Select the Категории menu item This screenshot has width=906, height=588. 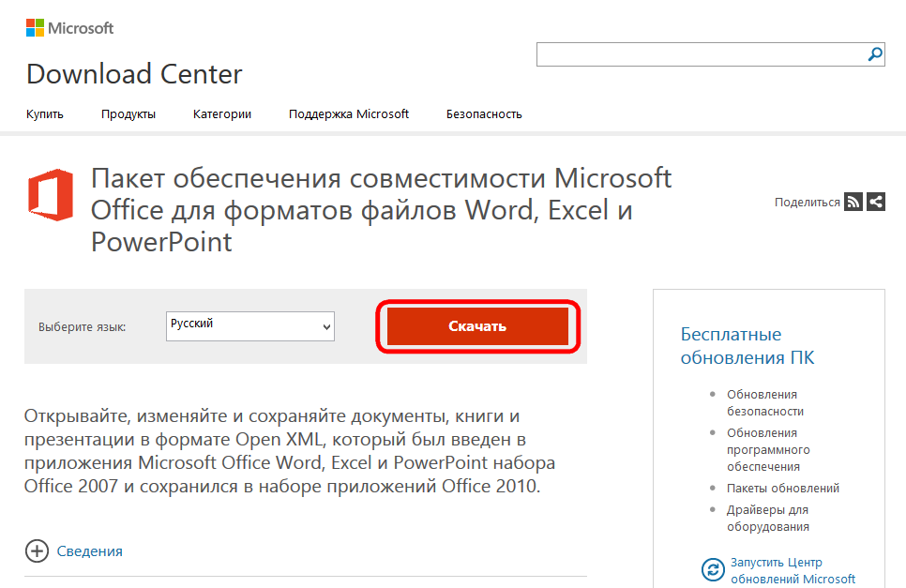222,114
